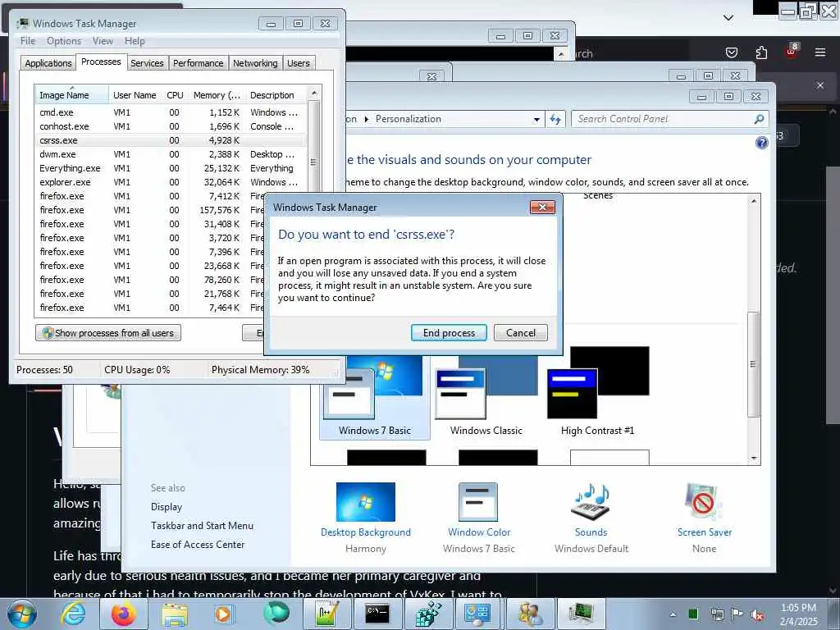Open the Networking tab
This screenshot has height=630, width=840.
255,63
